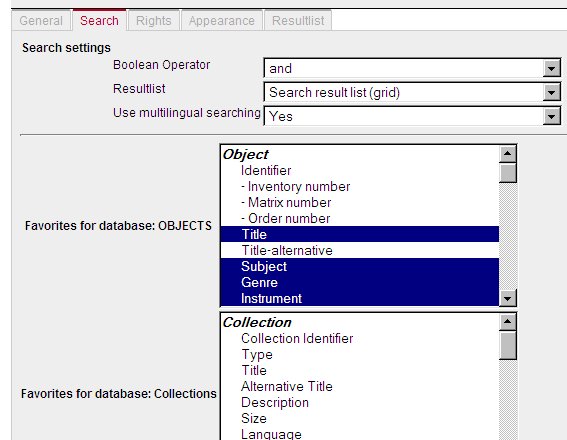Select Title-alternative in Object list
The width and height of the screenshot is (567, 440).
pyautogui.click(x=359, y=250)
